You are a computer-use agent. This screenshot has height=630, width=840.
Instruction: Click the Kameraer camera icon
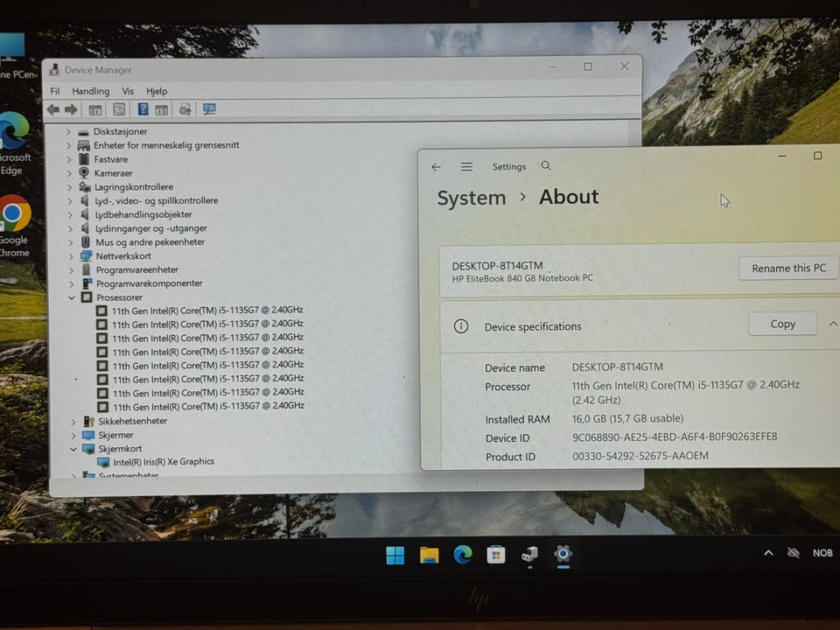(84, 172)
